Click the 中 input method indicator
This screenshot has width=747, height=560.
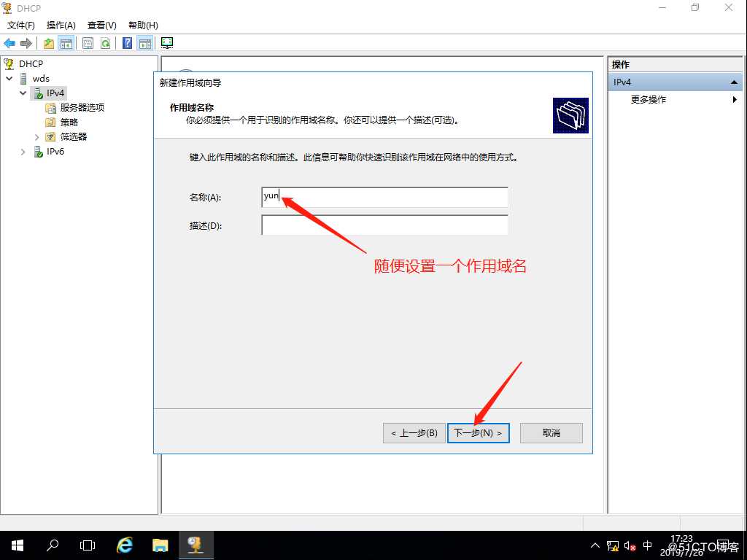tap(648, 545)
